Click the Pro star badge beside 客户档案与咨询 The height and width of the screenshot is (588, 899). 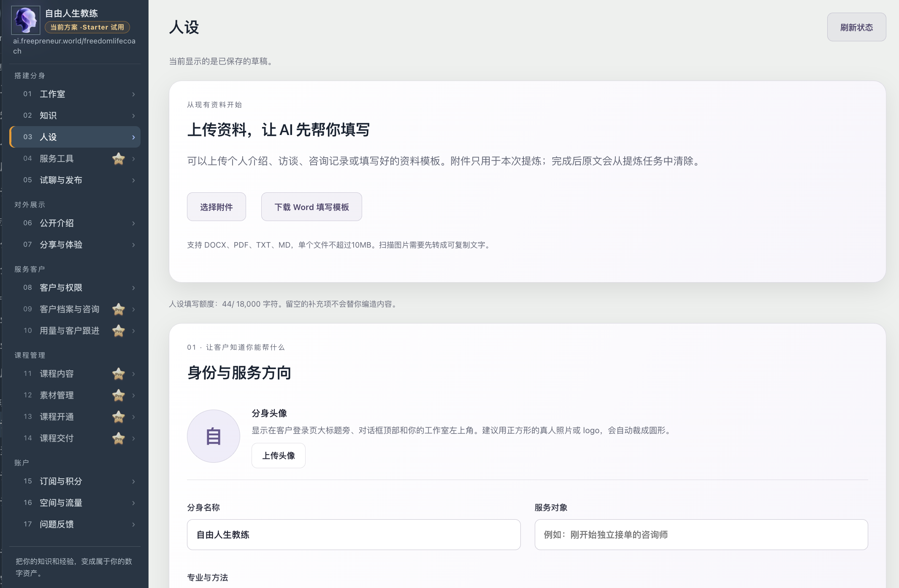point(119,309)
